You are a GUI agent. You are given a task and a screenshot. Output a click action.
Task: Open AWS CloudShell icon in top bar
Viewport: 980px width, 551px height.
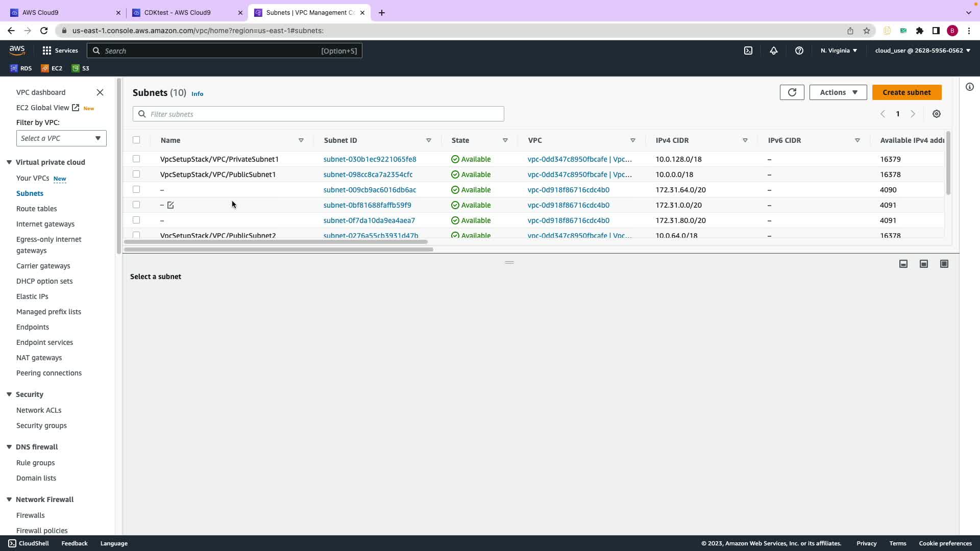(x=748, y=51)
